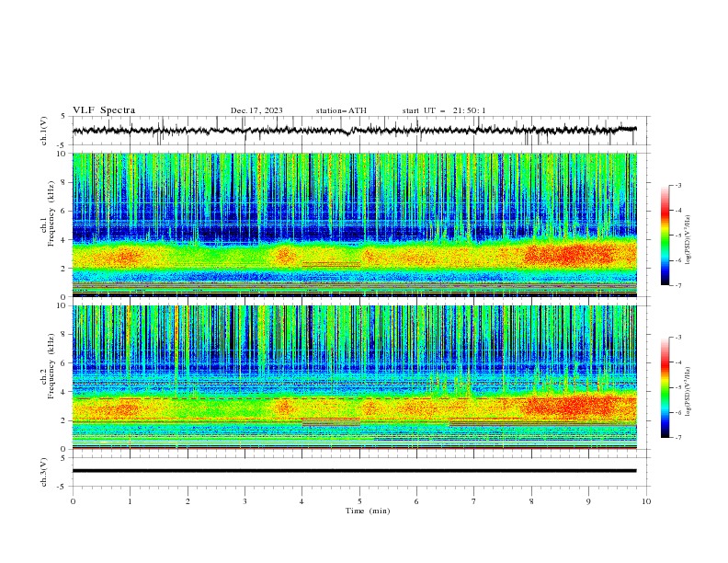Select the "Dec. 17, 2023" date text
This screenshot has height=563, width=728.
[x=256, y=110]
